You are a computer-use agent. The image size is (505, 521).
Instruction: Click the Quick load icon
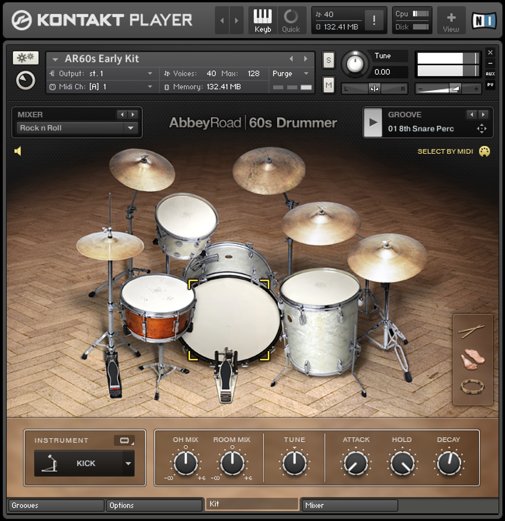click(x=291, y=20)
